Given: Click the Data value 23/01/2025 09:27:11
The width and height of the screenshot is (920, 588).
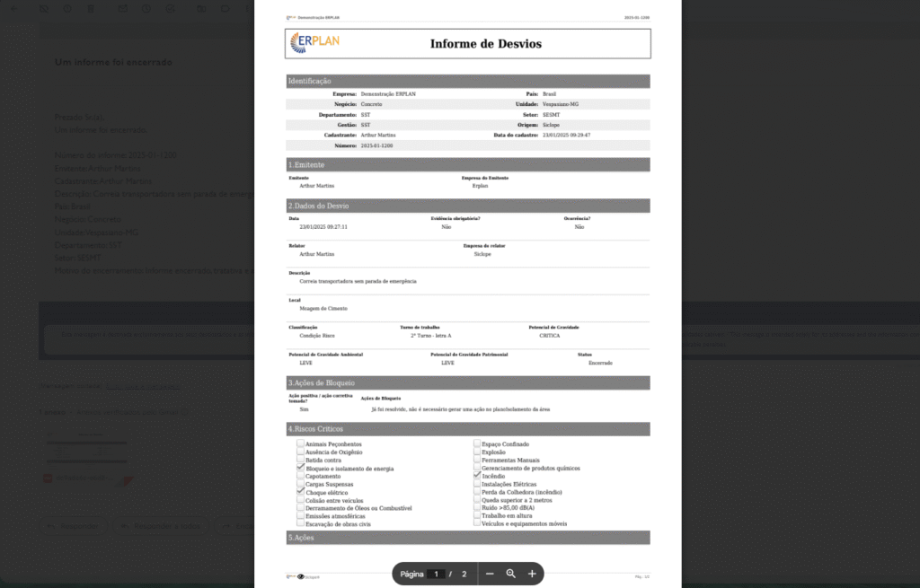Looking at the screenshot, I should [323, 227].
